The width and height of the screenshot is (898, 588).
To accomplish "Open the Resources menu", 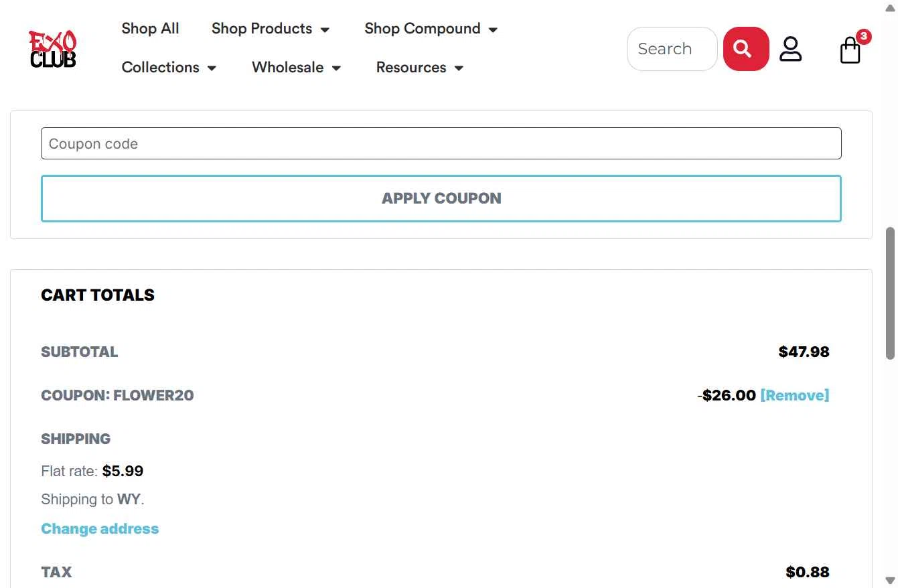I will [420, 67].
